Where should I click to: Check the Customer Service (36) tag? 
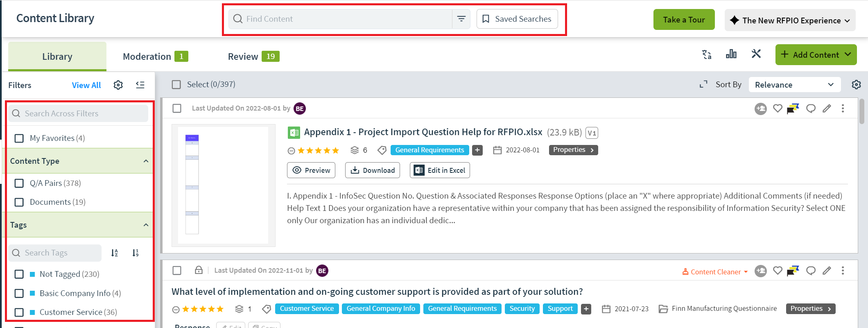click(x=19, y=312)
